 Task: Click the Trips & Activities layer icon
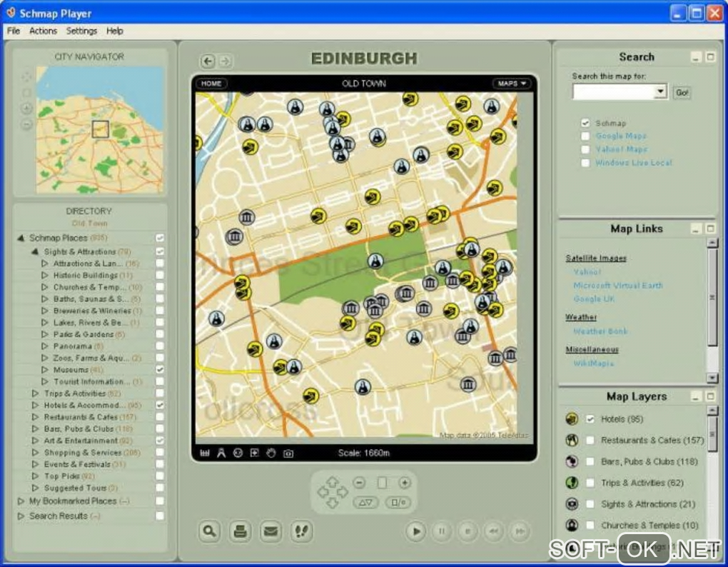[x=572, y=483]
